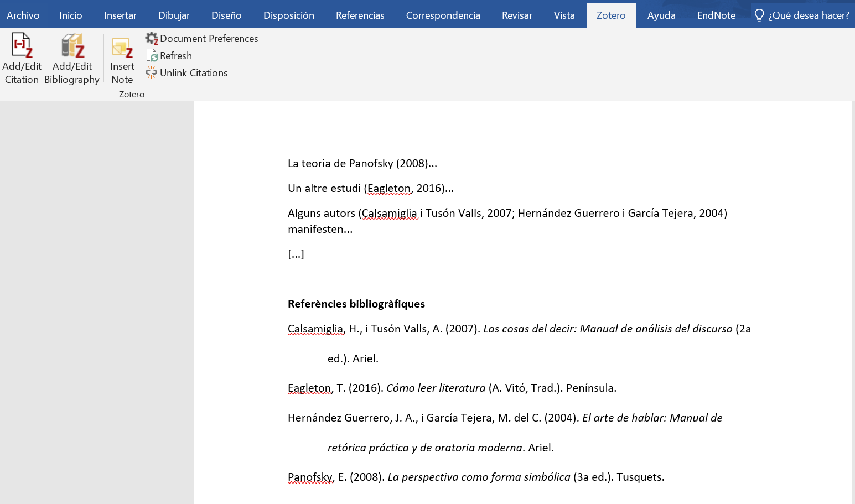Click the 'Calsamiglia i Tusón Valls, 2007' citation

pos(437,213)
